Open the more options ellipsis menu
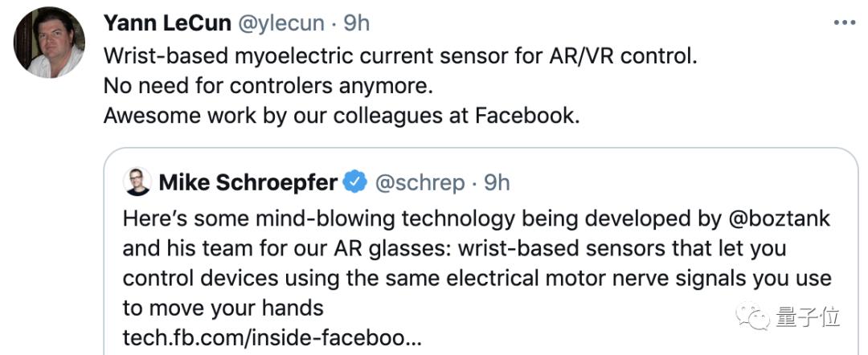Screen dimensions: 868x355 click(844, 23)
